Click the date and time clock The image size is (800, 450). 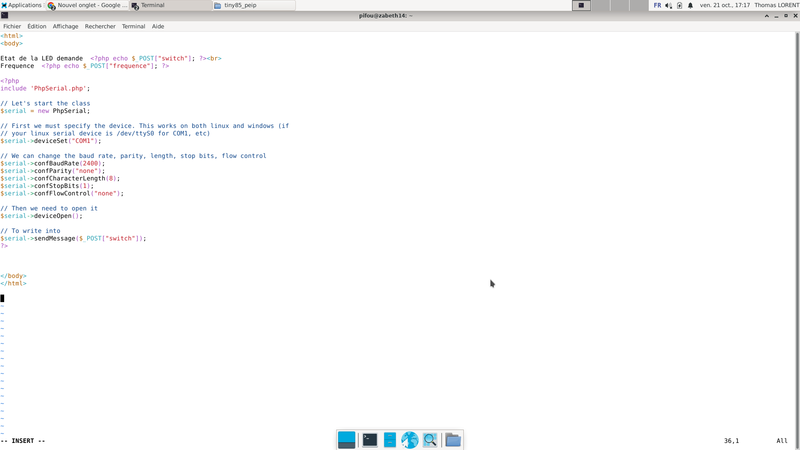click(x=725, y=5)
